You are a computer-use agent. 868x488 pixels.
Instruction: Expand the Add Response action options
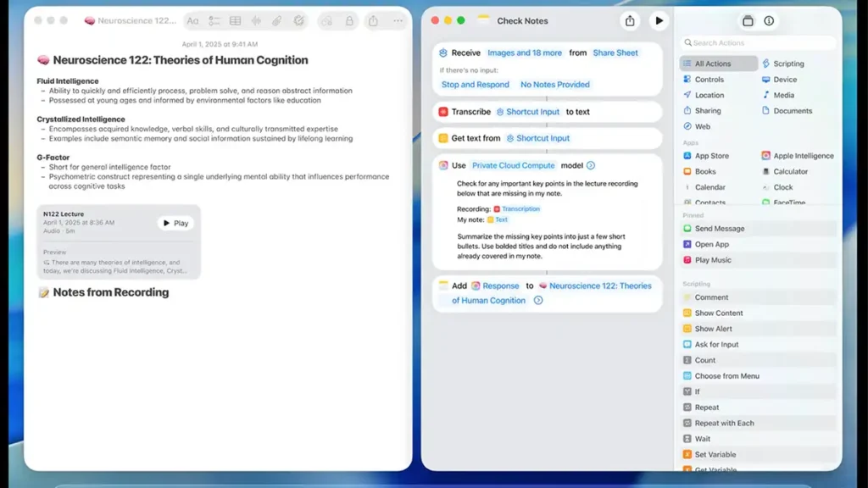538,301
